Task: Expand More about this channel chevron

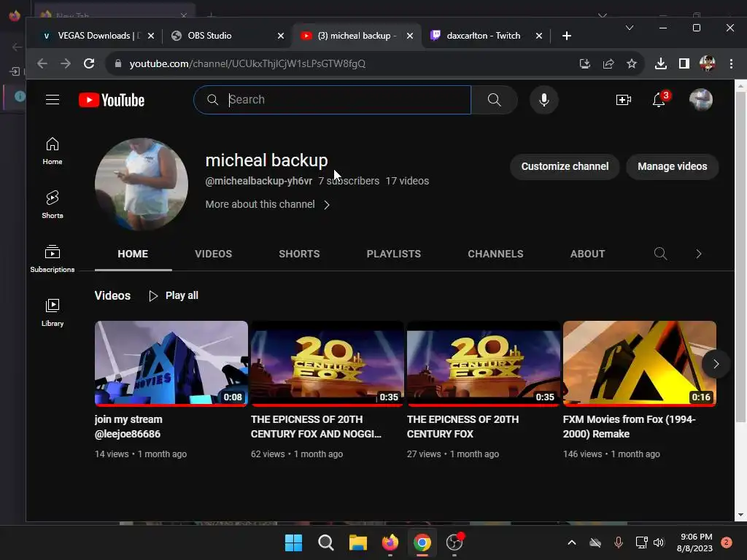Action: [327, 205]
